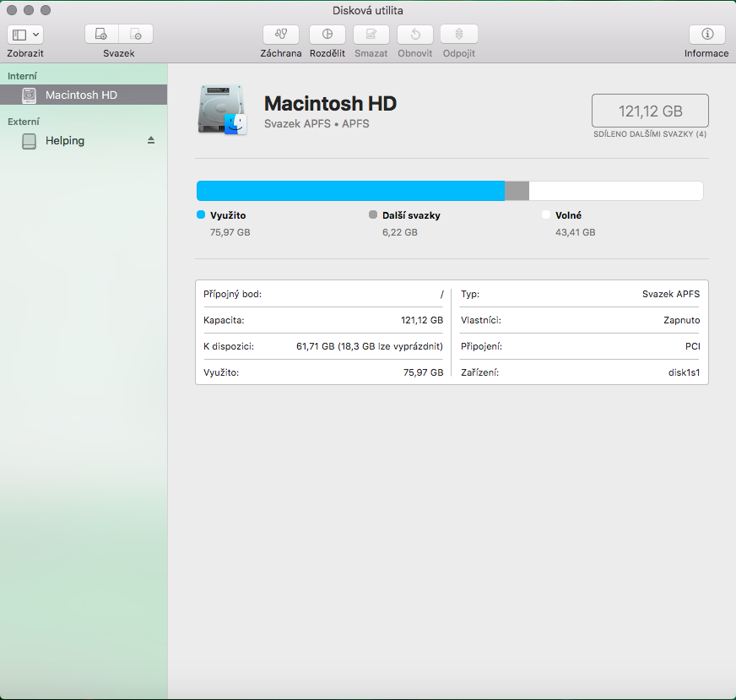Click the Vlastníci value 'Zapnuto'
Screen dimensions: 736x700
point(681,320)
